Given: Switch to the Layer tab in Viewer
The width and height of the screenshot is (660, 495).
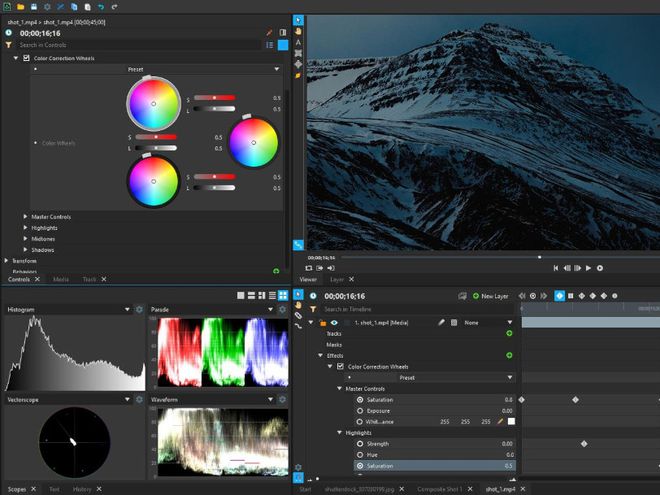Looking at the screenshot, I should tap(337, 279).
